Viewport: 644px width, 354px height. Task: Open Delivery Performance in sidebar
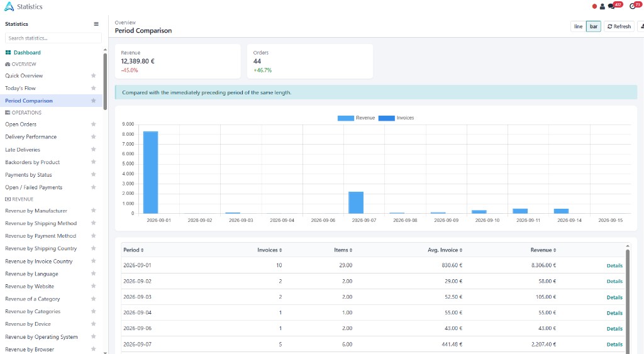point(31,136)
